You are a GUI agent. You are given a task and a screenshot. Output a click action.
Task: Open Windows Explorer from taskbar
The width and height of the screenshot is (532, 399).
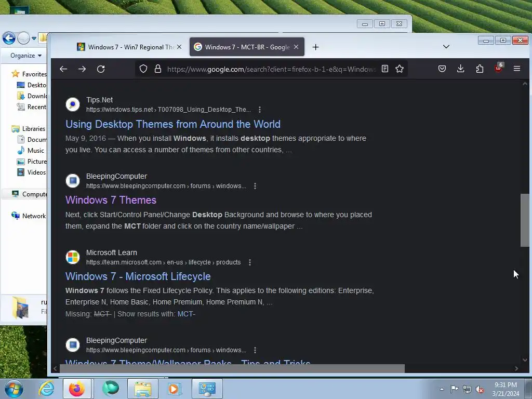[143, 389]
